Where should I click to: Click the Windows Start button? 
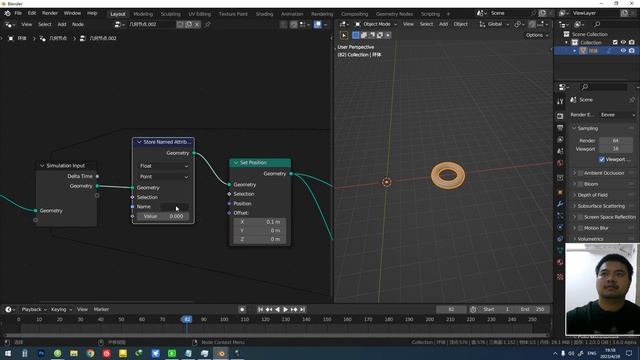[x=8, y=353]
